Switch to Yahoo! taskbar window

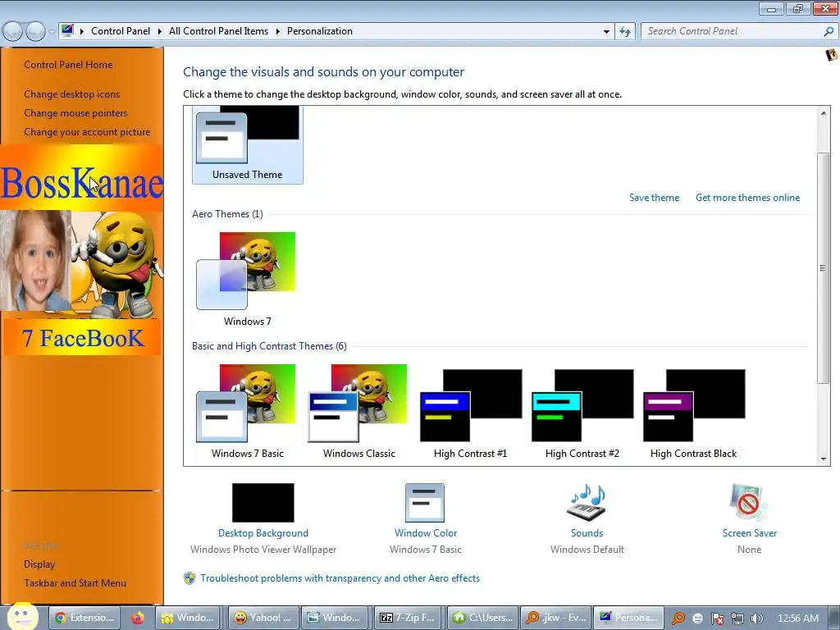coord(263,618)
